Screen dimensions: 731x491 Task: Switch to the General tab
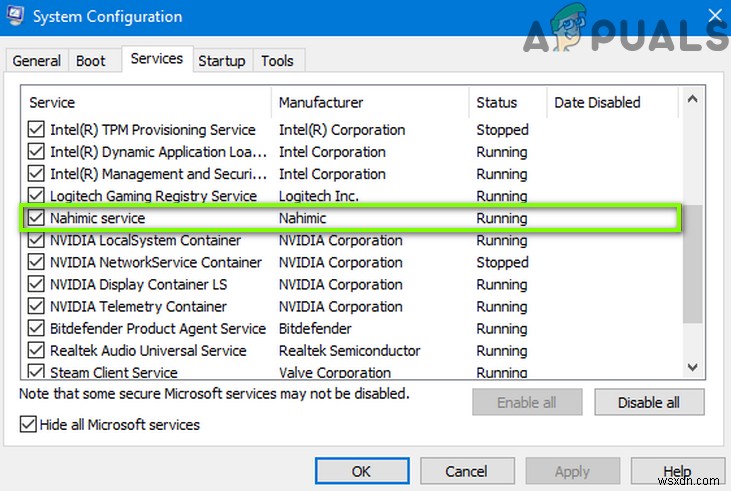pyautogui.click(x=37, y=61)
